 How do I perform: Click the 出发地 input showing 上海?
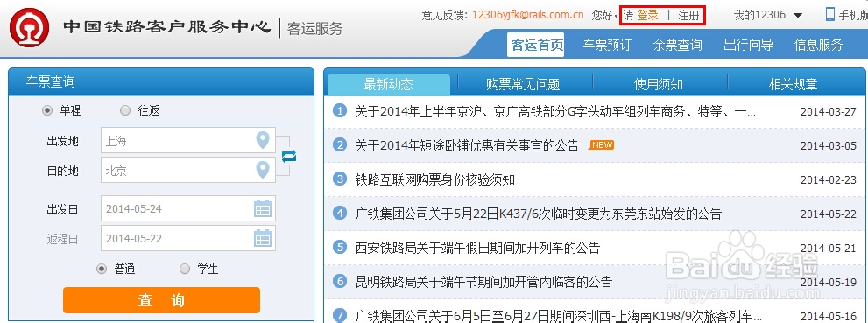pos(188,140)
